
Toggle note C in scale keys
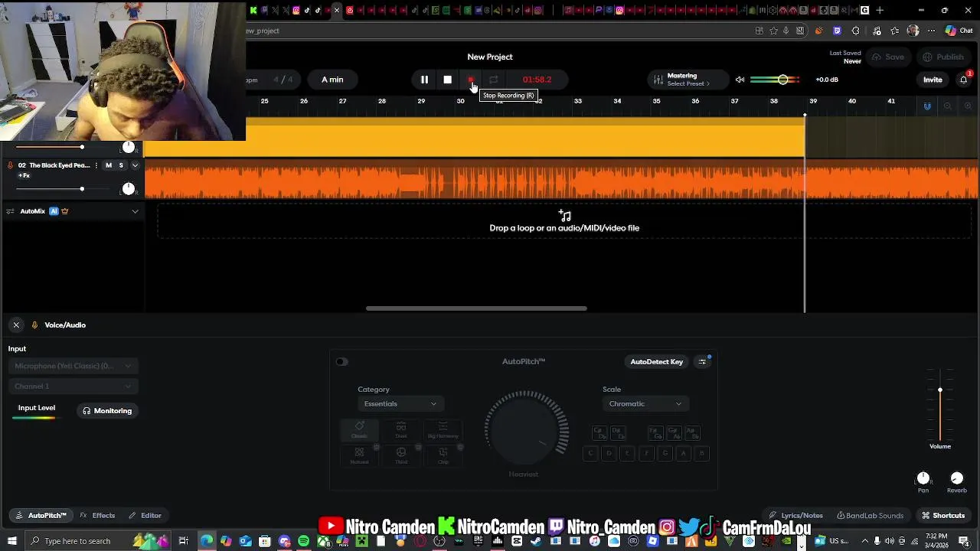pyautogui.click(x=590, y=454)
